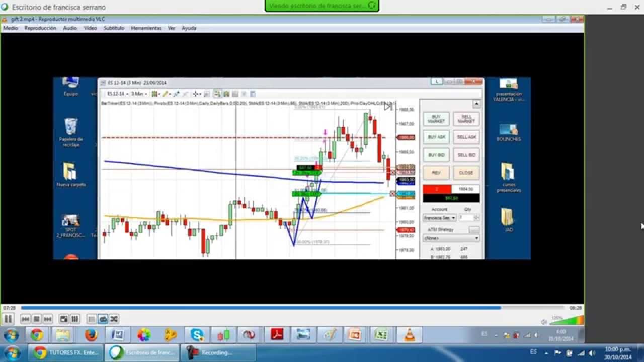This screenshot has height=362, width=644.
Task: Open the VLC Ayuda menu
Action: point(189,28)
